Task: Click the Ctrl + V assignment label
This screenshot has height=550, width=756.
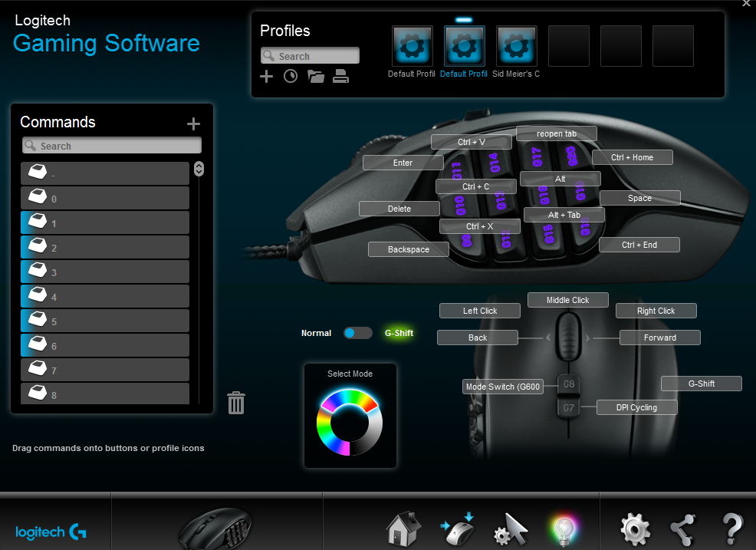Action: [x=471, y=142]
